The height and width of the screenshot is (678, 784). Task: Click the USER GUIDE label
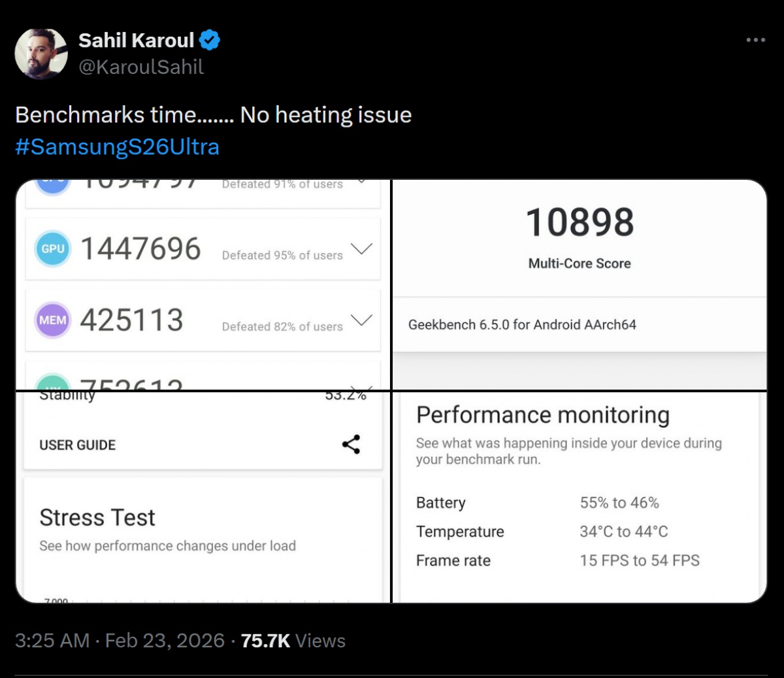pos(77,445)
